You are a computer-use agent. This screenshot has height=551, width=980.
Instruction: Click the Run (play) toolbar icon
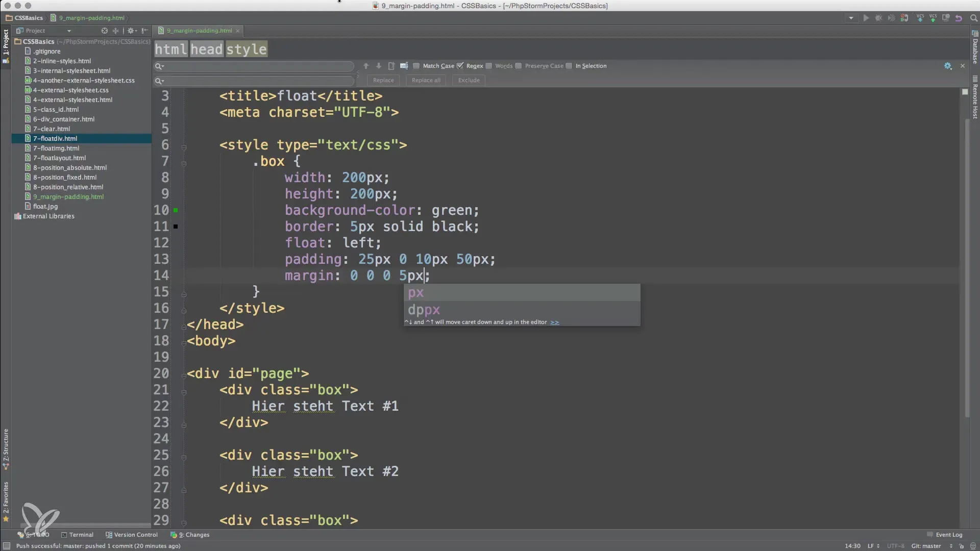point(866,18)
